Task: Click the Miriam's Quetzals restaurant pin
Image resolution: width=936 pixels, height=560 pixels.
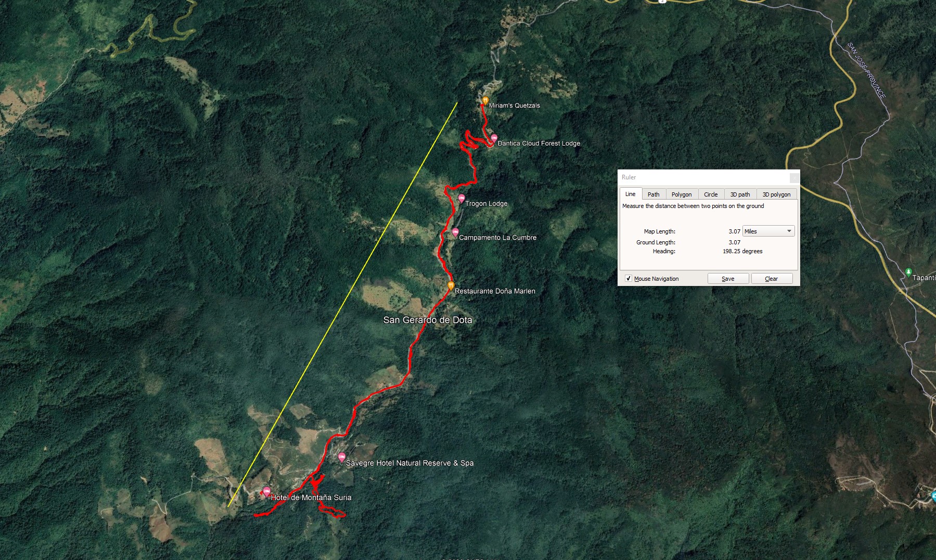Action: click(485, 100)
